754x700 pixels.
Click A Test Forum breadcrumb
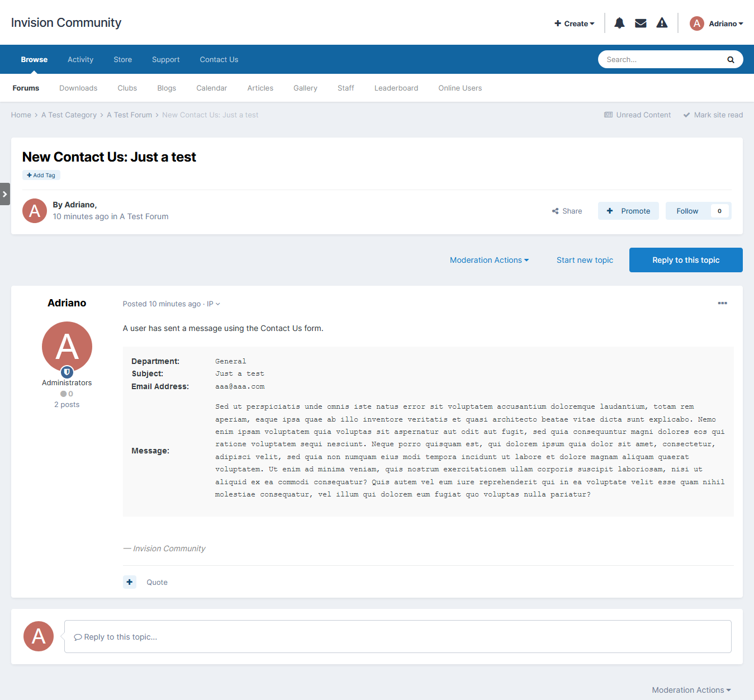pyautogui.click(x=130, y=115)
